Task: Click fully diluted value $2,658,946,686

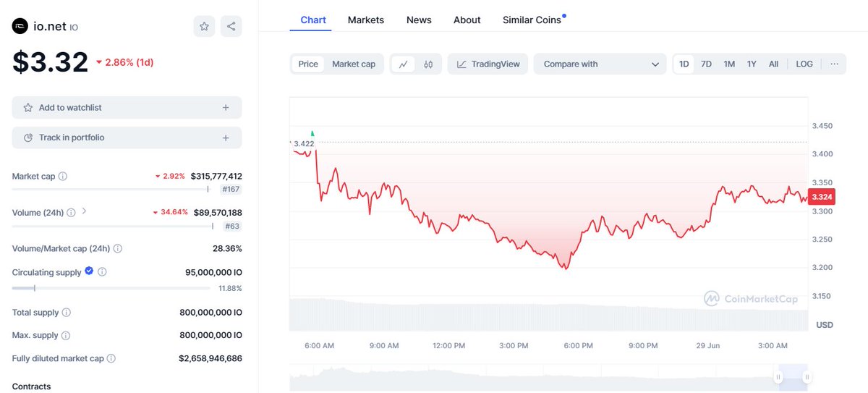Action: click(210, 358)
